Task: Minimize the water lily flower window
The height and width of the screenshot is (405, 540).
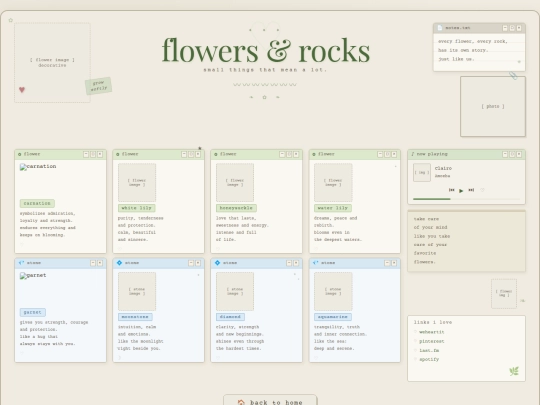Action: [x=380, y=154]
